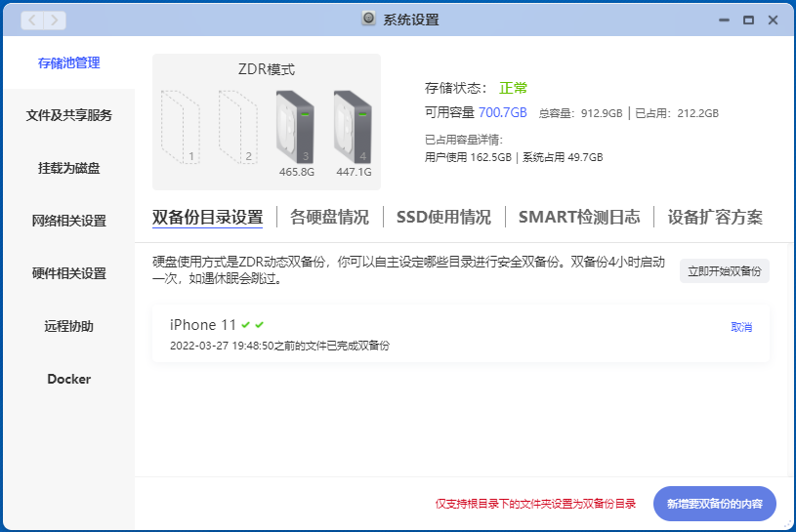Click 取消 link for iPhone 11 backup
796x532 pixels.
pyautogui.click(x=741, y=327)
